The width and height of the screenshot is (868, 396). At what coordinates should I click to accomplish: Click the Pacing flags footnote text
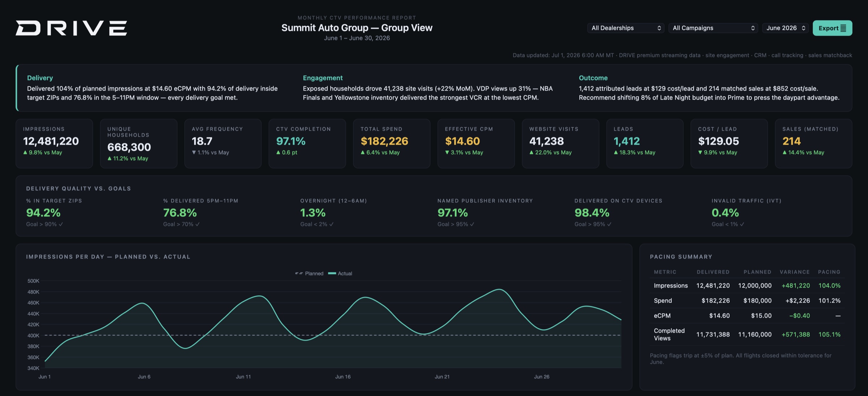click(740, 359)
